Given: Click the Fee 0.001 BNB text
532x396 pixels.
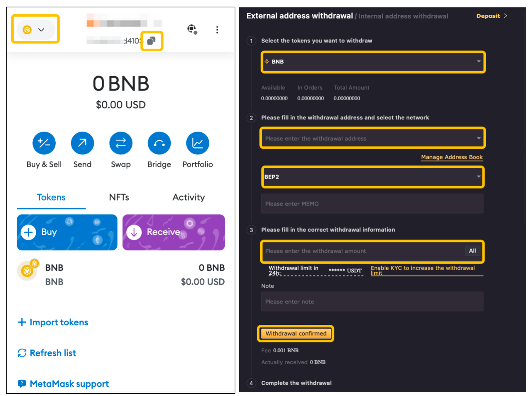Looking at the screenshot, I should (280, 350).
